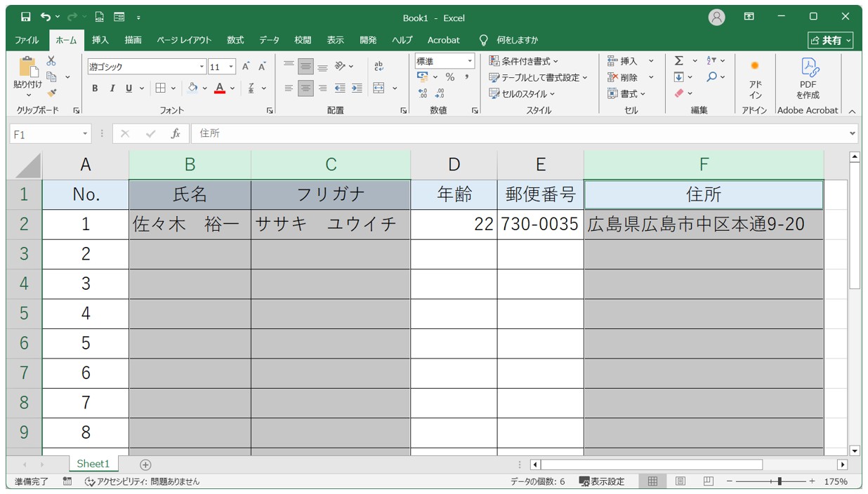Switch to the 数式 tab

pos(235,40)
